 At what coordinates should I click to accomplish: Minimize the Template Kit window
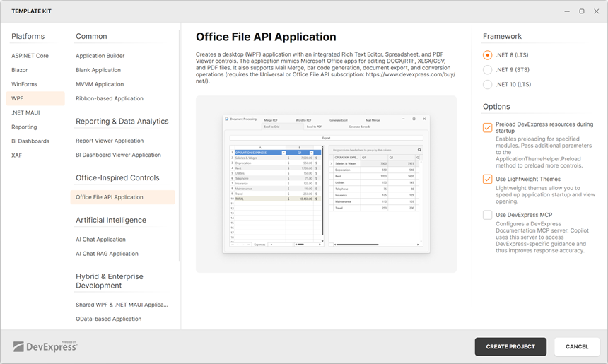[x=567, y=11]
